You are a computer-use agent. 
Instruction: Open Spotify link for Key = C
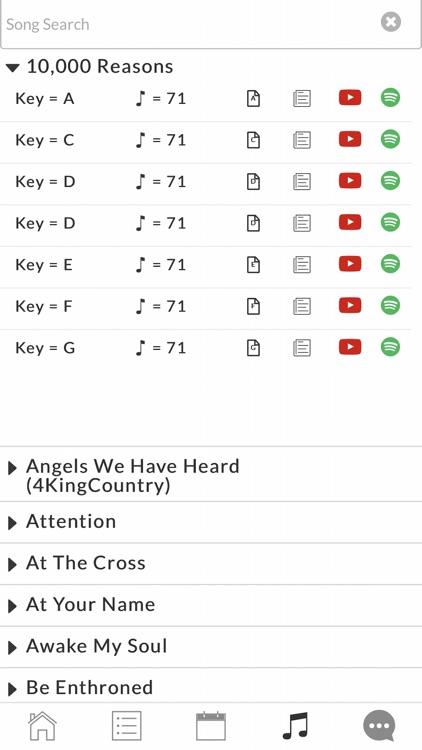click(x=390, y=139)
